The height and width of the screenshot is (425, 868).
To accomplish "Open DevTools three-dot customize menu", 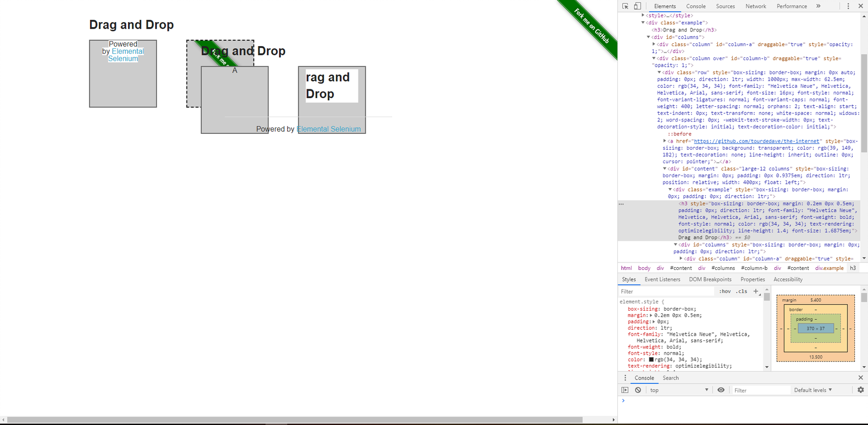I will 848,6.
